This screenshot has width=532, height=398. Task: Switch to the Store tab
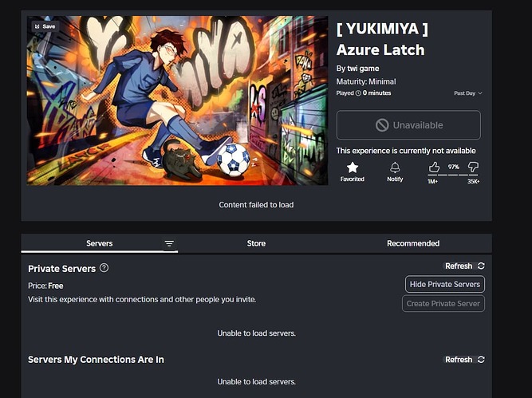click(x=256, y=243)
